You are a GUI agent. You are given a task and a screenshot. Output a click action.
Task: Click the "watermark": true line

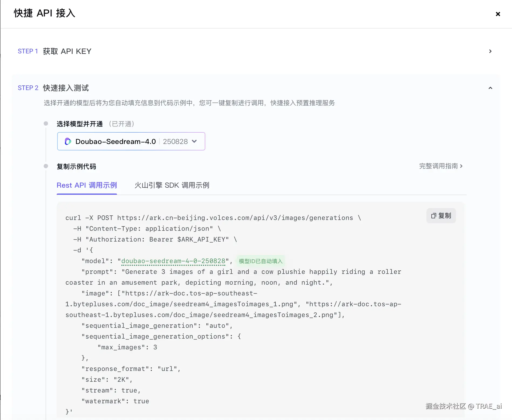click(x=115, y=401)
